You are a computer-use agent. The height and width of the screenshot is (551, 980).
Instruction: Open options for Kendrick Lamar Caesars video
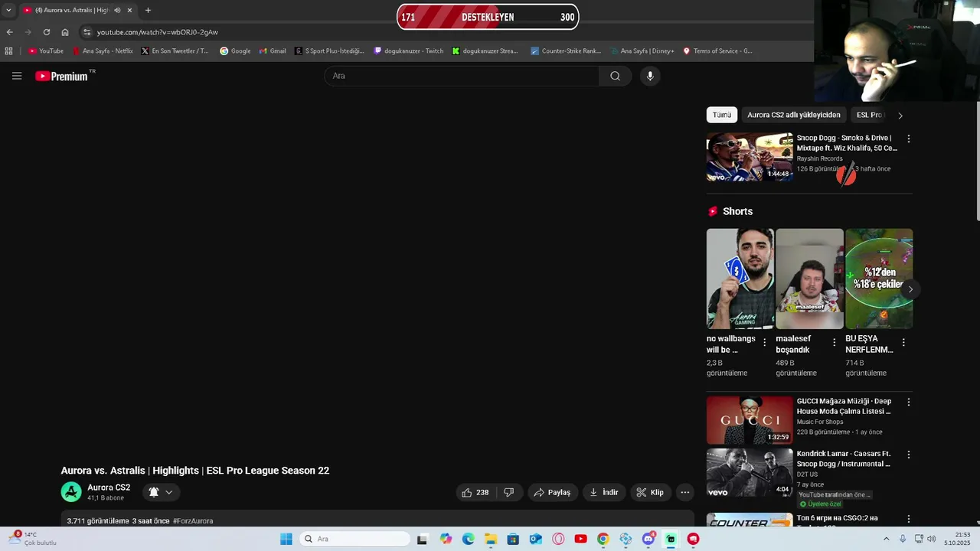pos(909,455)
